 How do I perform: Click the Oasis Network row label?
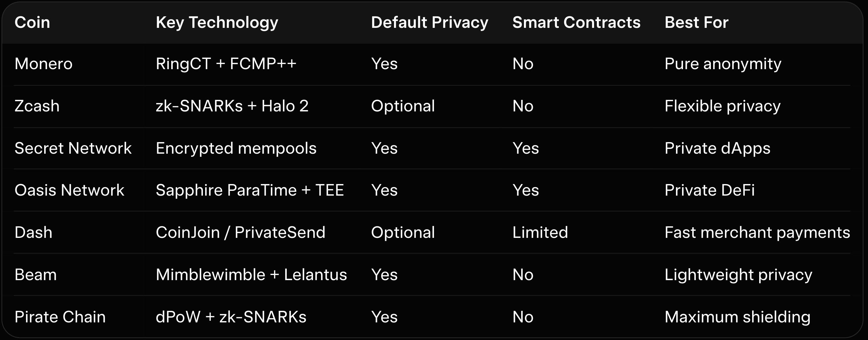69,190
